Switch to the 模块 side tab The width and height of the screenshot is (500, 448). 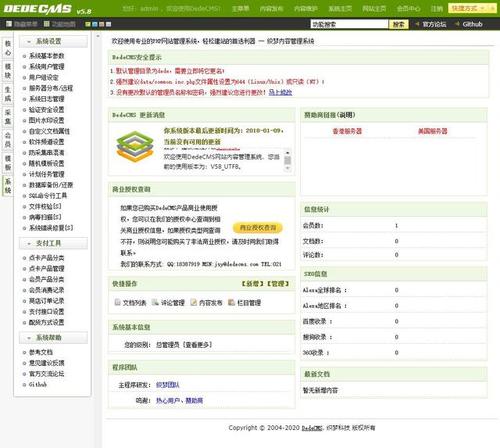[x=8, y=71]
